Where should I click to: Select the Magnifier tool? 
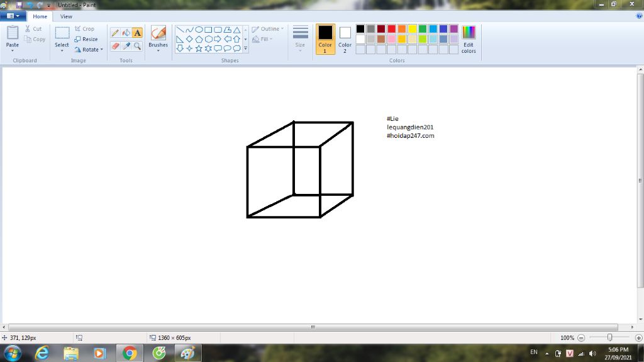click(x=137, y=46)
